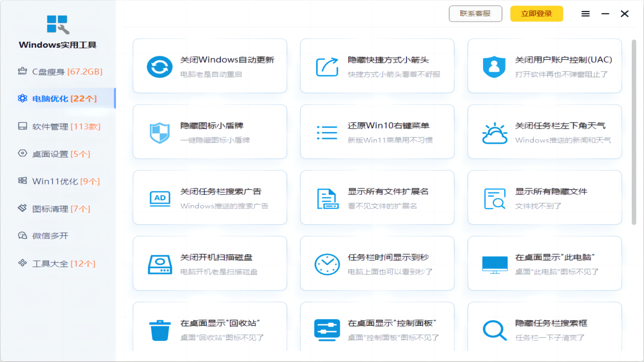Click the taskbar clock seconds icon

pos(327,264)
